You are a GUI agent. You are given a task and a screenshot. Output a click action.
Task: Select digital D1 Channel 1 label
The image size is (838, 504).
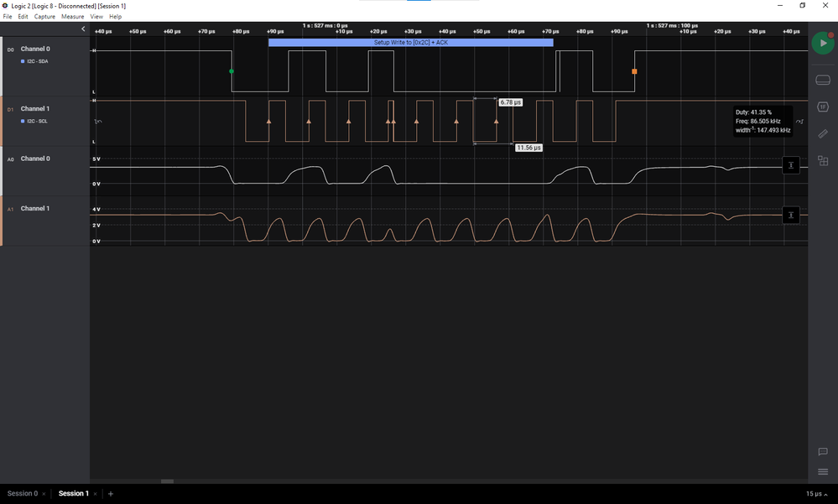click(35, 108)
